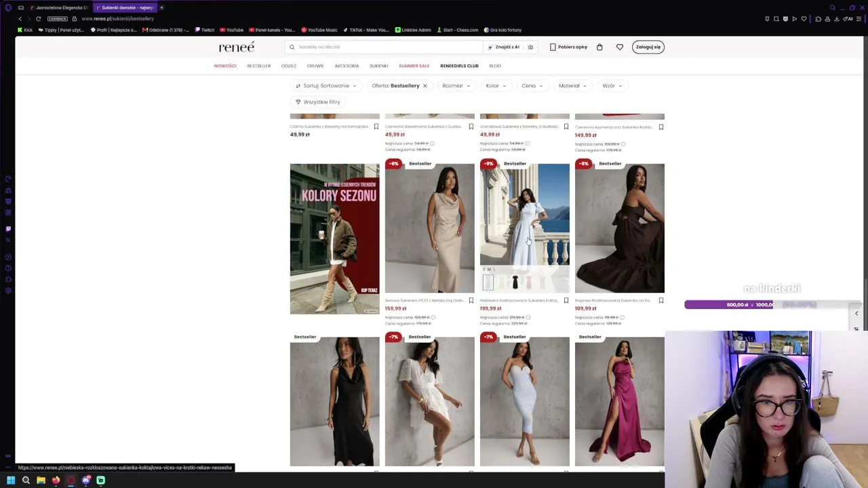Click the Znajdź z AI button
868x488 pixels.
pyautogui.click(x=503, y=47)
